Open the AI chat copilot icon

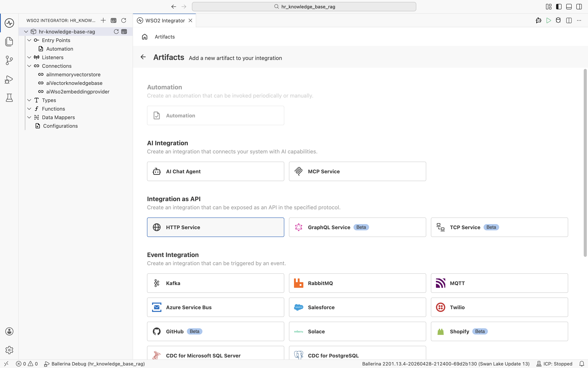(538, 20)
